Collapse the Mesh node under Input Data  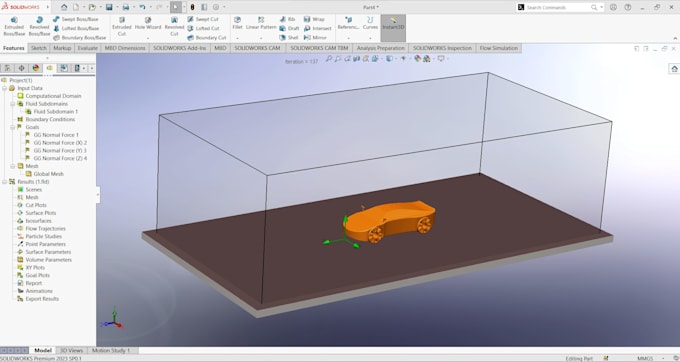(13, 166)
